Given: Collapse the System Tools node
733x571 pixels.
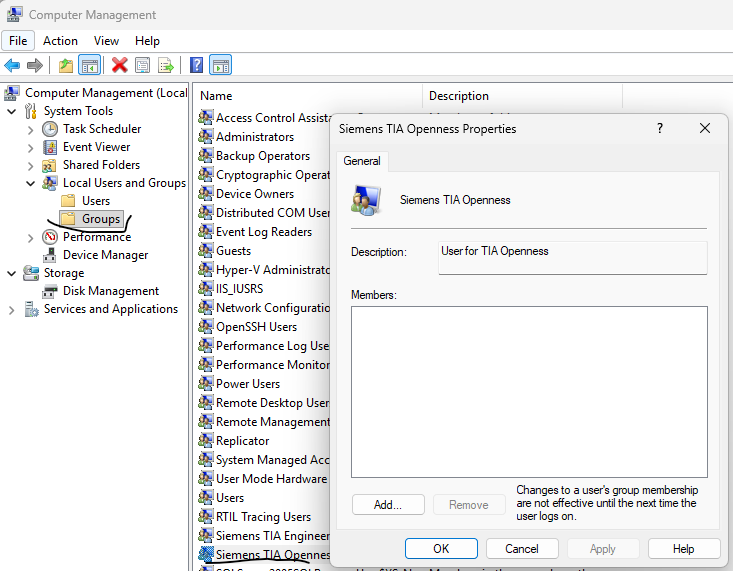Looking at the screenshot, I should [12, 111].
